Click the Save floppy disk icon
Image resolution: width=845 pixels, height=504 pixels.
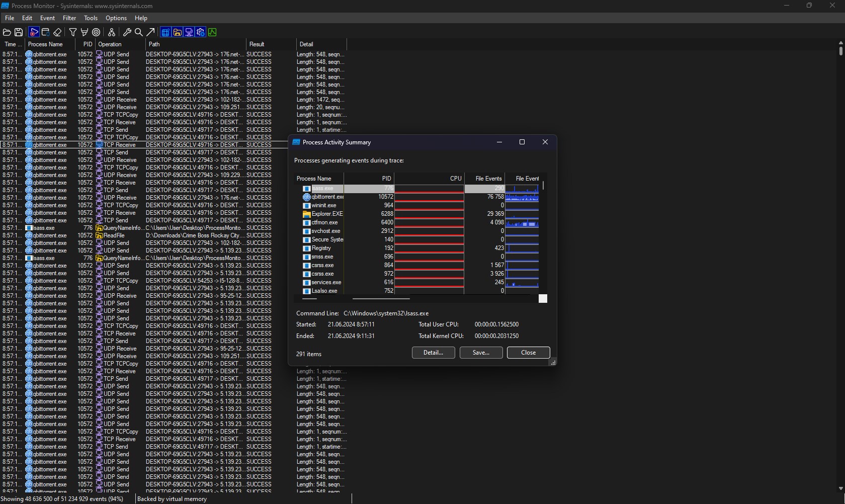[x=19, y=32]
